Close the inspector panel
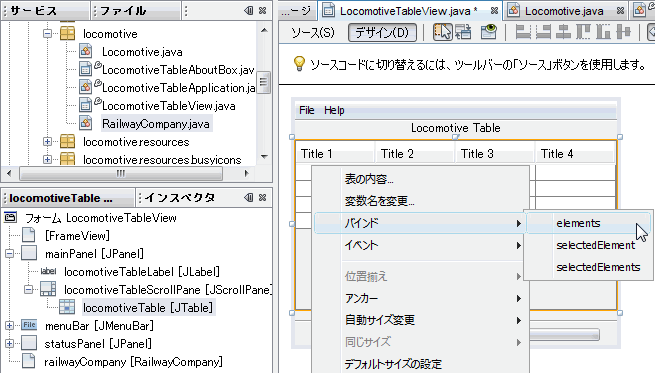 262,197
